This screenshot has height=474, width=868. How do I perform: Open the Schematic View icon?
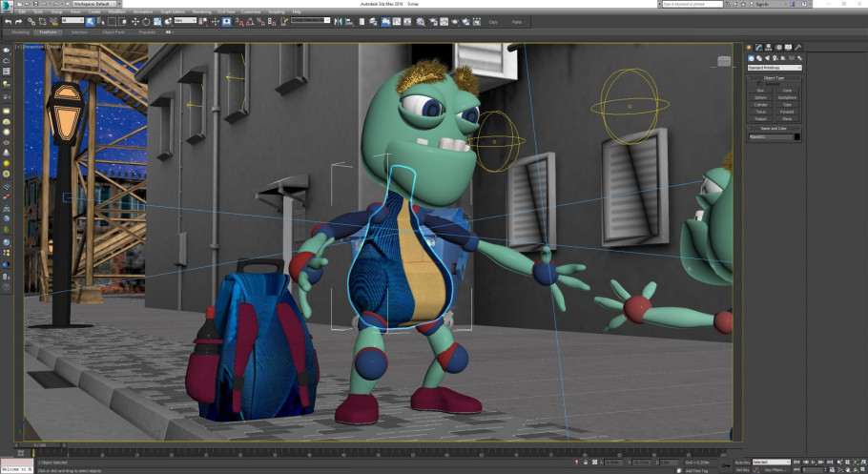click(407, 22)
